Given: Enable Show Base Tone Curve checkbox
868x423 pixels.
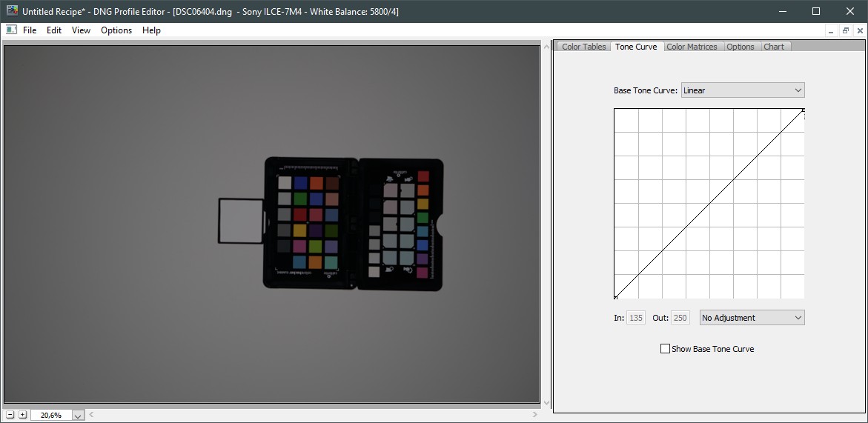Looking at the screenshot, I should pyautogui.click(x=665, y=349).
